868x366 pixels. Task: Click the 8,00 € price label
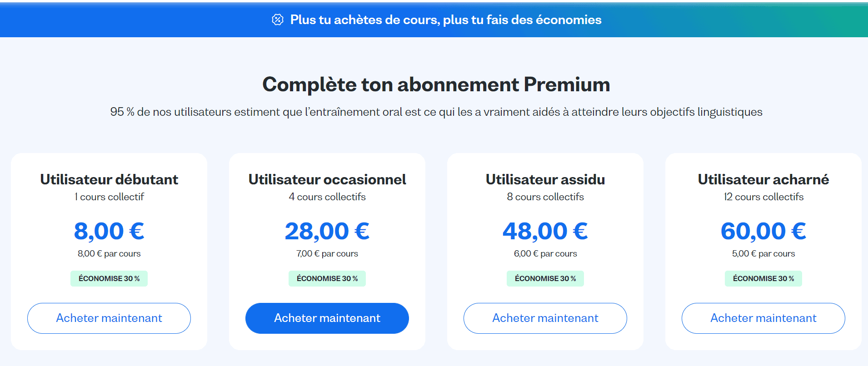[109, 231]
